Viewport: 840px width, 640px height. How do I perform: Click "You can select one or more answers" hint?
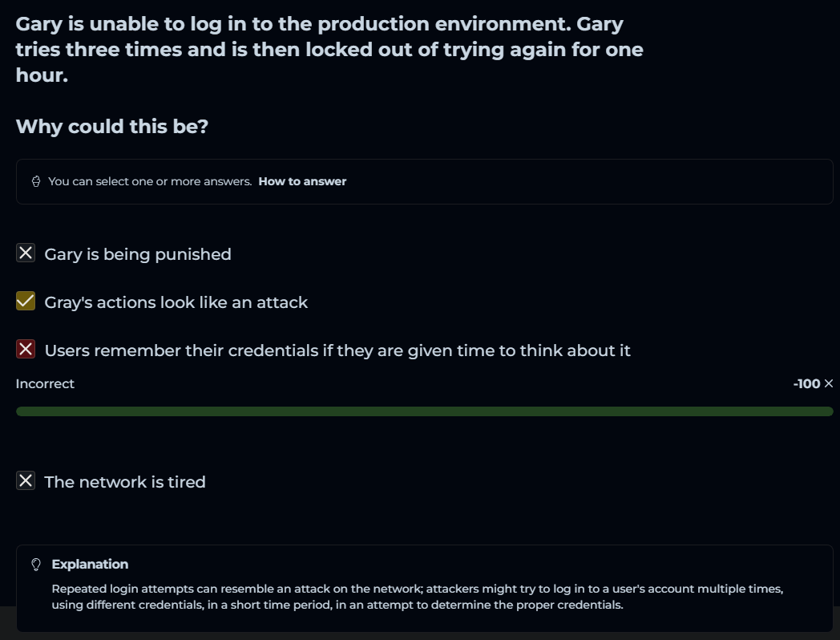pos(150,181)
